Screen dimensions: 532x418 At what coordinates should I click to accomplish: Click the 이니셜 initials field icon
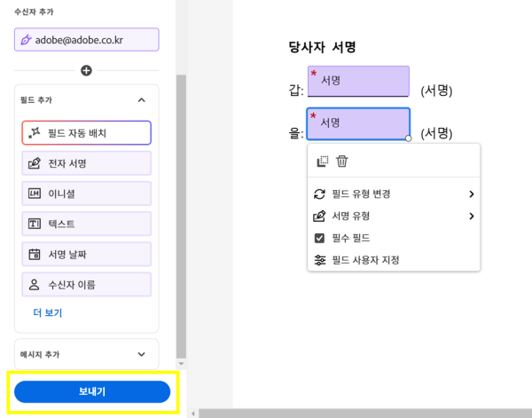[35, 193]
